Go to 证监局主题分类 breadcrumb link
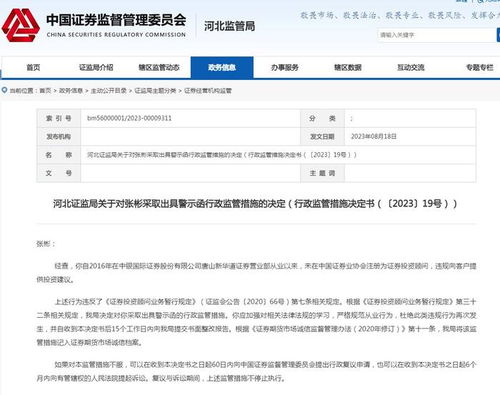The image size is (500, 395). [155, 91]
